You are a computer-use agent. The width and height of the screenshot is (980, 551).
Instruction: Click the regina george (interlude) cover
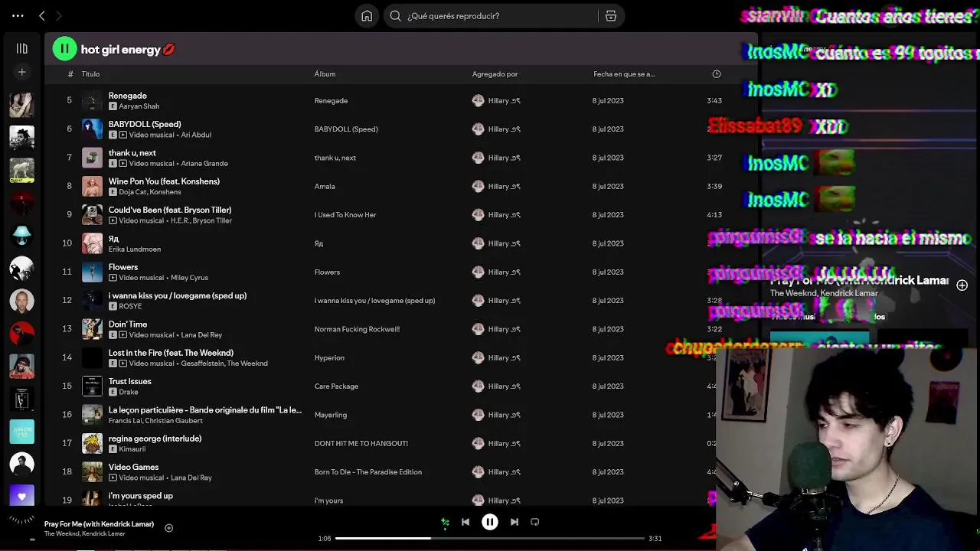(92, 443)
